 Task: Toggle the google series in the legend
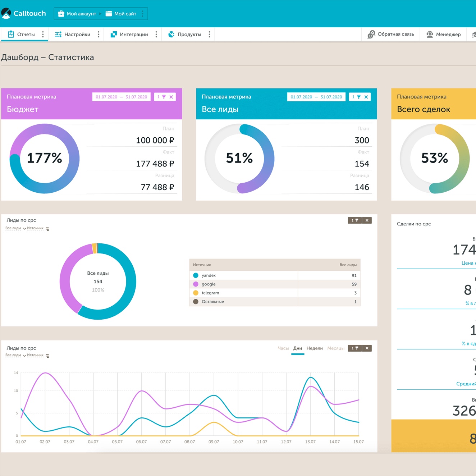196,284
